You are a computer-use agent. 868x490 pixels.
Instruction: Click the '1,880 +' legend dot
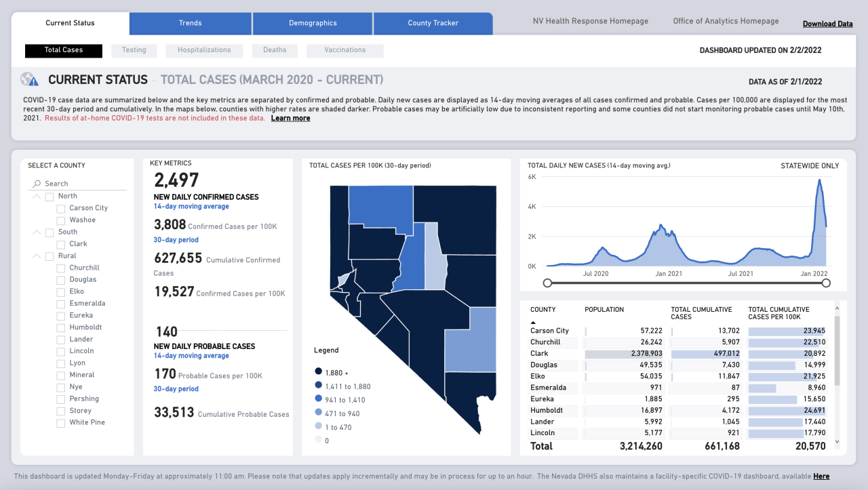tap(318, 371)
